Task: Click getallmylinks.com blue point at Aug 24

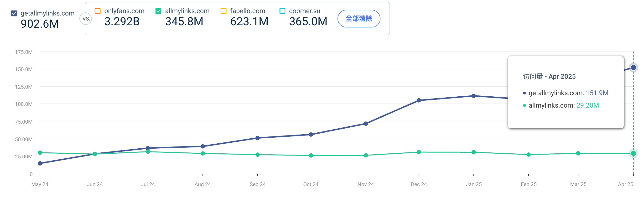Action: 203,146
